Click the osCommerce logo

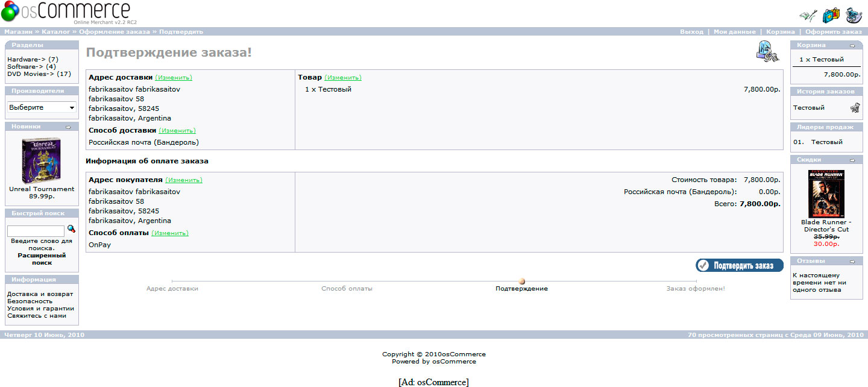66,12
